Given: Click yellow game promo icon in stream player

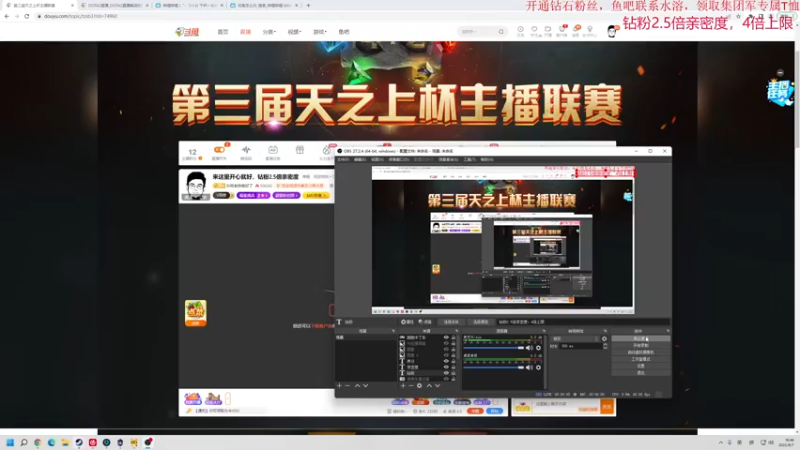Looking at the screenshot, I should click(x=195, y=313).
